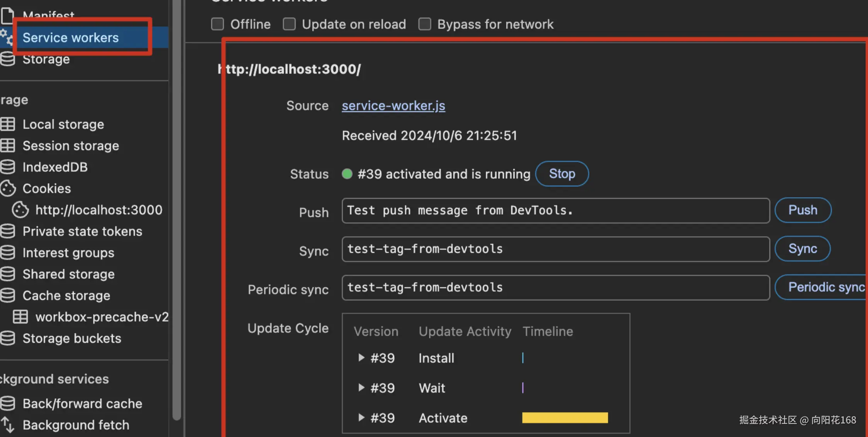Click the Local storage table icon
The image size is (868, 437).
click(8, 124)
